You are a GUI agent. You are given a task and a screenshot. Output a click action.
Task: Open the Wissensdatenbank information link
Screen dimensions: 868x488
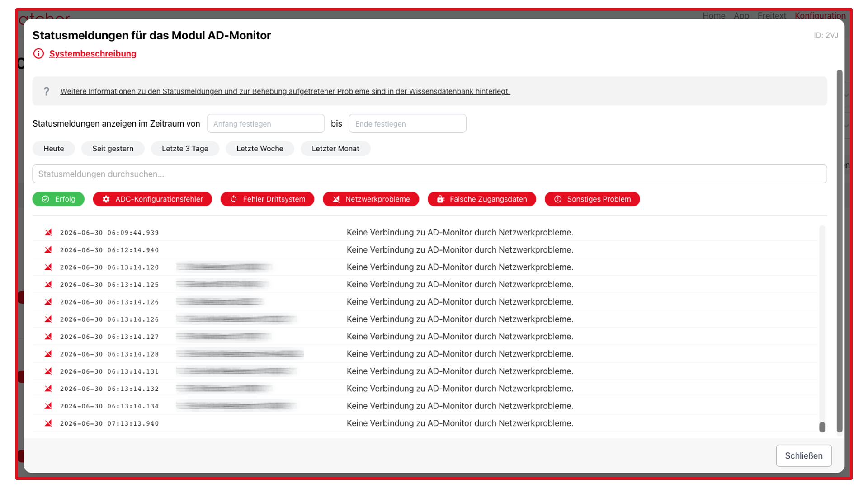coord(285,91)
